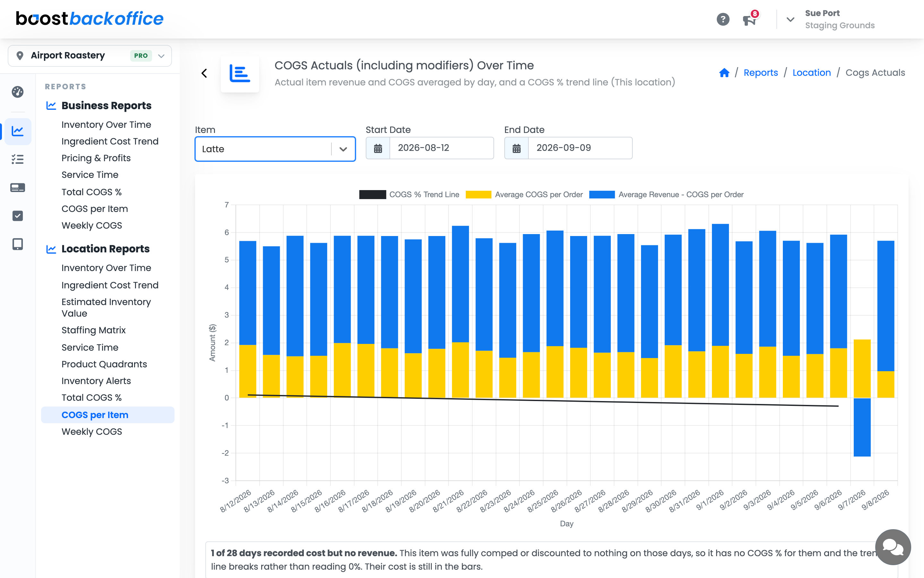
Task: Go to home via breadcrumb house icon
Action: 724,73
